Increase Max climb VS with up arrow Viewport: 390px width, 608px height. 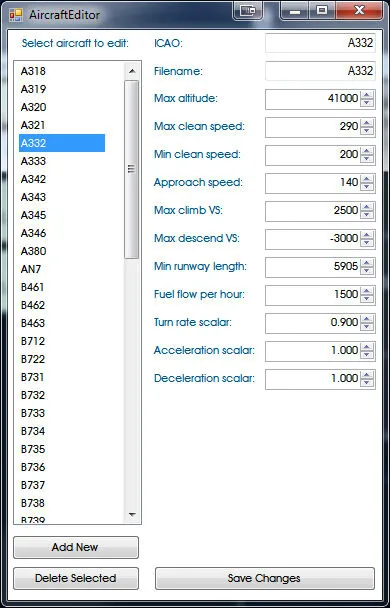367,207
